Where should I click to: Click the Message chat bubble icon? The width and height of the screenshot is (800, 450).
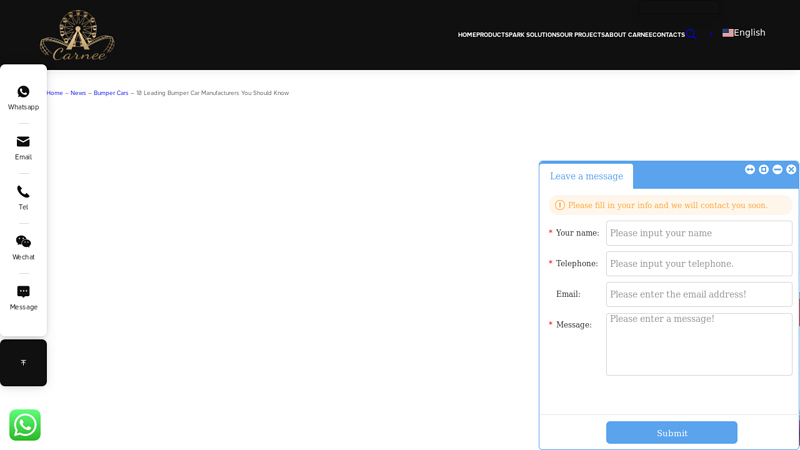(23, 292)
